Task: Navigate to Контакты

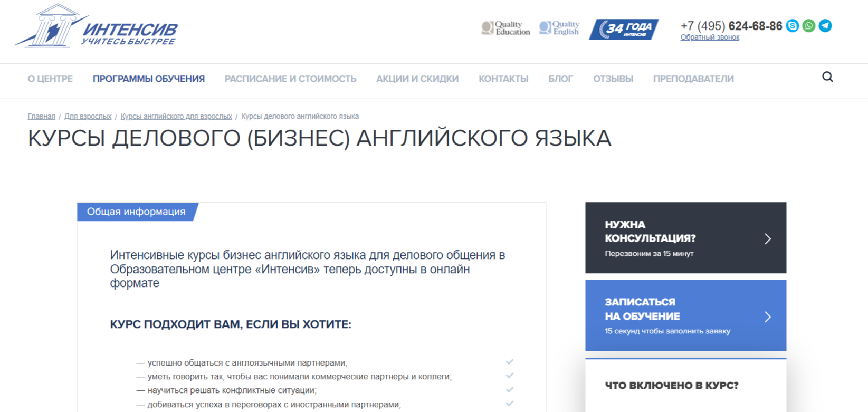Action: click(503, 79)
